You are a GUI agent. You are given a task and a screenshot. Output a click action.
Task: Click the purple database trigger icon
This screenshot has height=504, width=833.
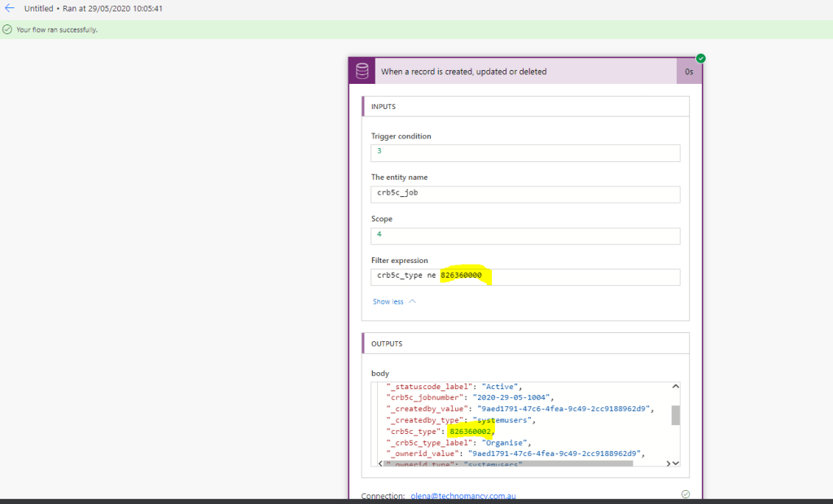point(362,71)
